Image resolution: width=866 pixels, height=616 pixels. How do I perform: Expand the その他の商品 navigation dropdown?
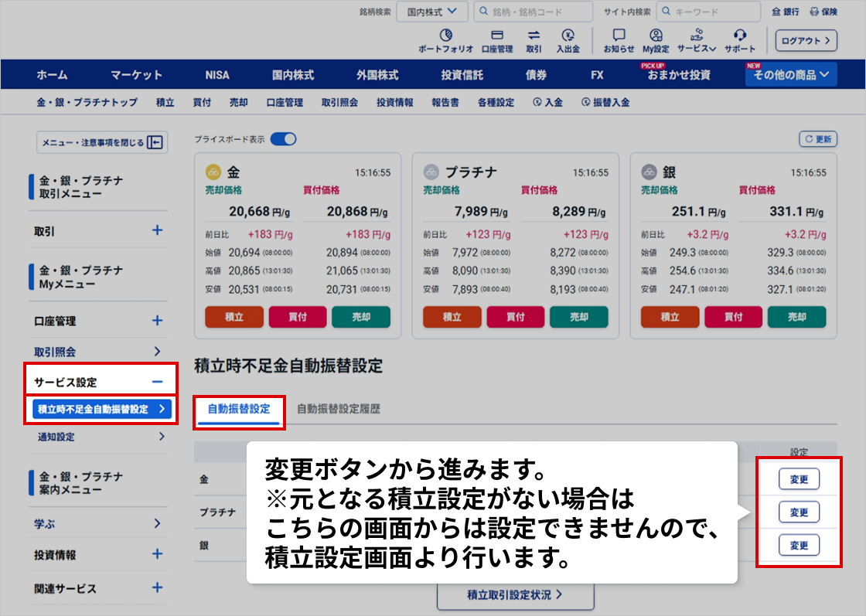pos(791,75)
